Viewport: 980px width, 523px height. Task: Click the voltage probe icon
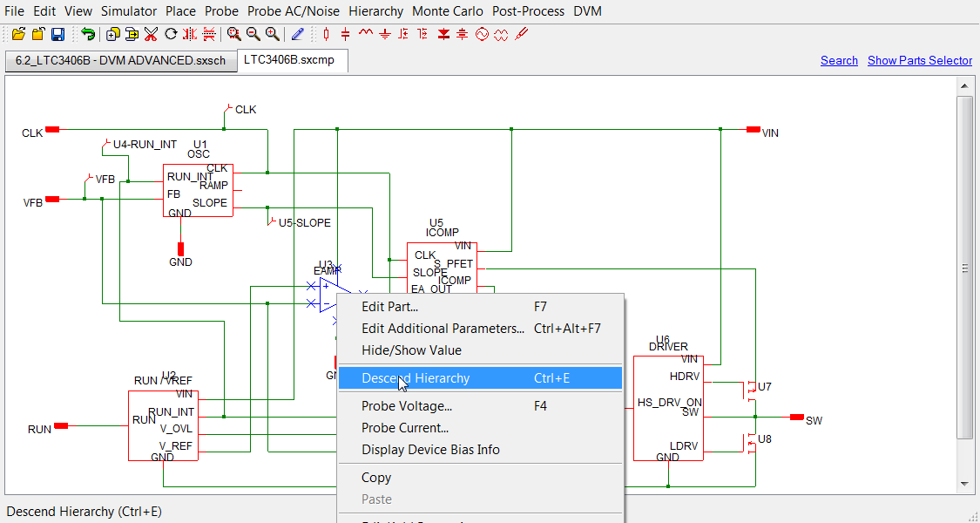click(x=521, y=34)
